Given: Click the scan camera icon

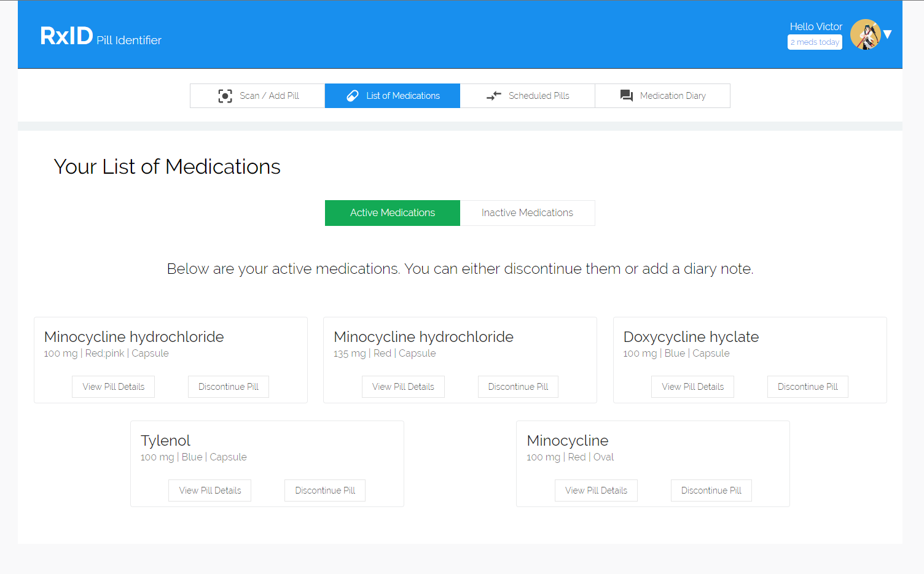Looking at the screenshot, I should click(225, 96).
